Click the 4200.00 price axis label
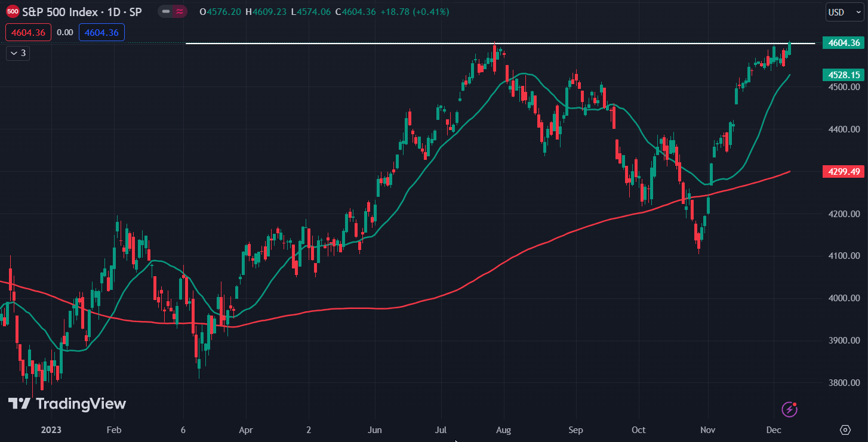The image size is (868, 442). 845,214
